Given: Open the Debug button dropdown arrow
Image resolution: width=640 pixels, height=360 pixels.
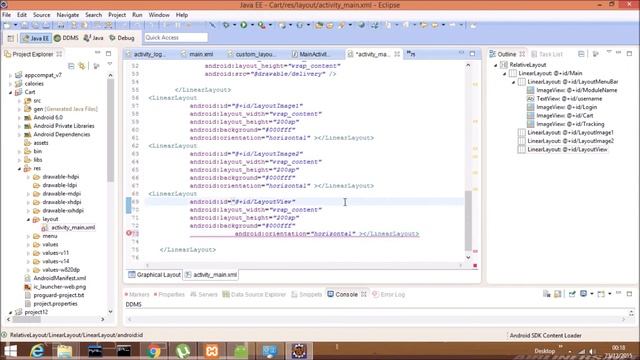Looking at the screenshot, I should tap(234, 25).
